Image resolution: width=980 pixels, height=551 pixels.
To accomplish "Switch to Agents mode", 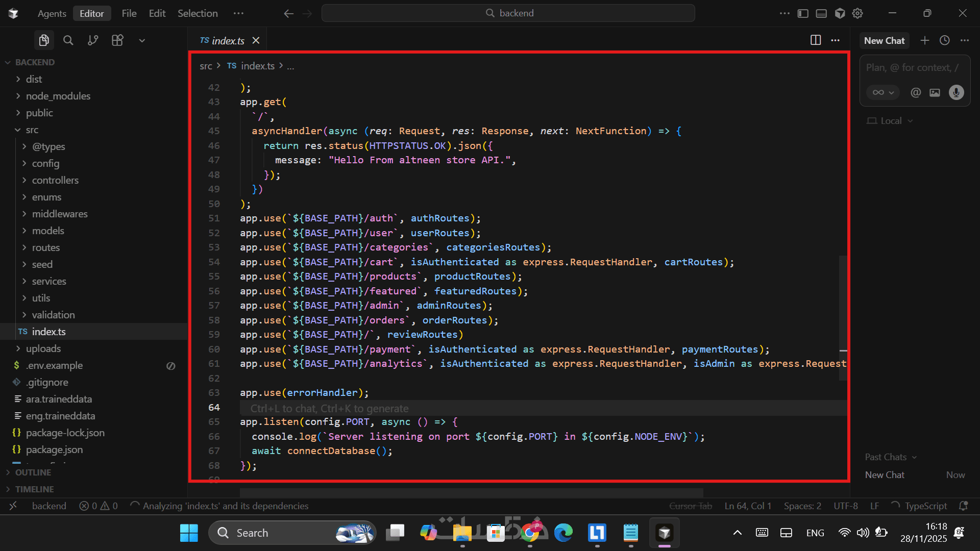I will [x=52, y=13].
